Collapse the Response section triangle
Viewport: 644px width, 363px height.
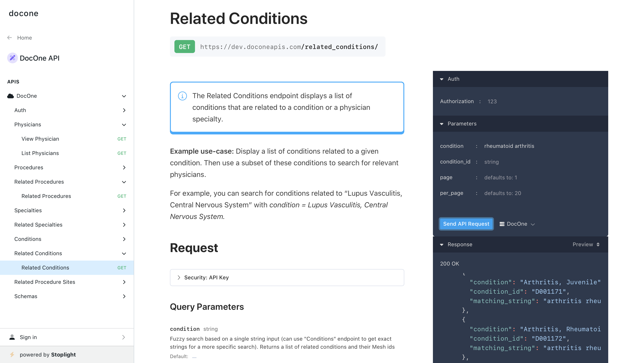coord(441,245)
